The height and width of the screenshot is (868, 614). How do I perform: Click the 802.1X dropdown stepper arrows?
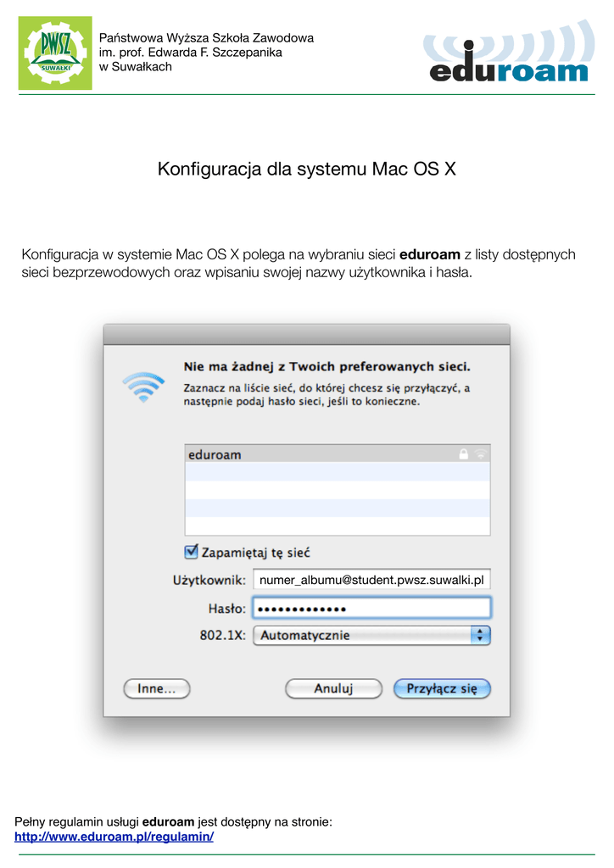click(481, 635)
